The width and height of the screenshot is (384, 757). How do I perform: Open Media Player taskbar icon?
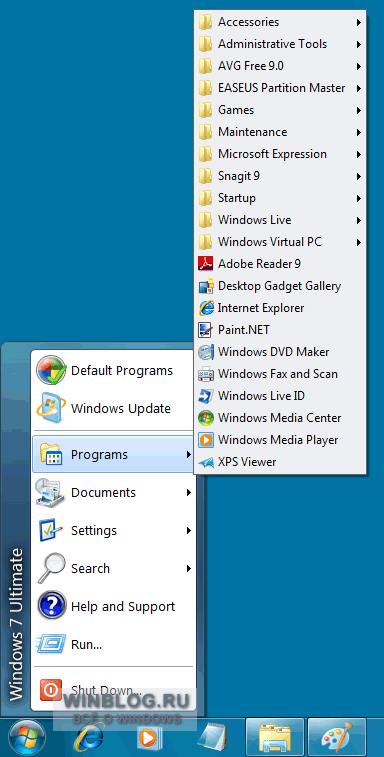[150, 738]
